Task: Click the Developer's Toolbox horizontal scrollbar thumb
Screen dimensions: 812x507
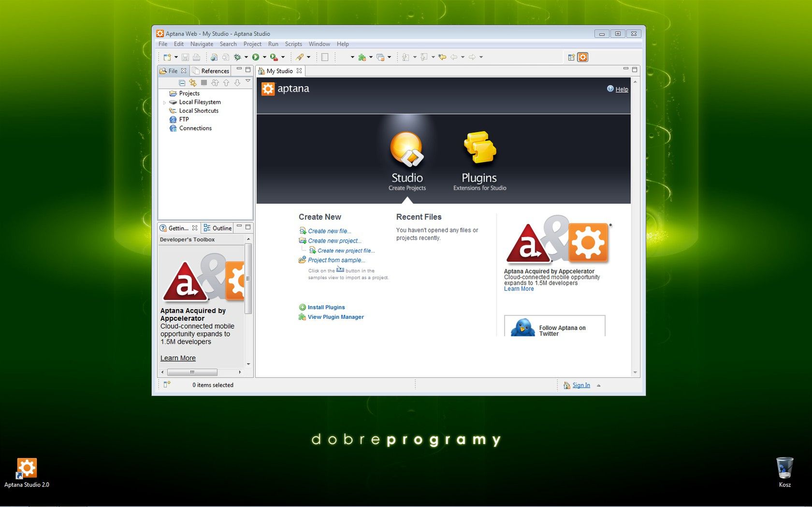Action: click(192, 372)
